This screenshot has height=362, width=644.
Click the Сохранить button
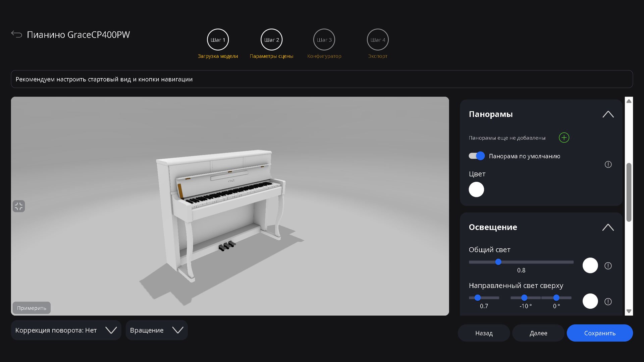[x=599, y=333]
